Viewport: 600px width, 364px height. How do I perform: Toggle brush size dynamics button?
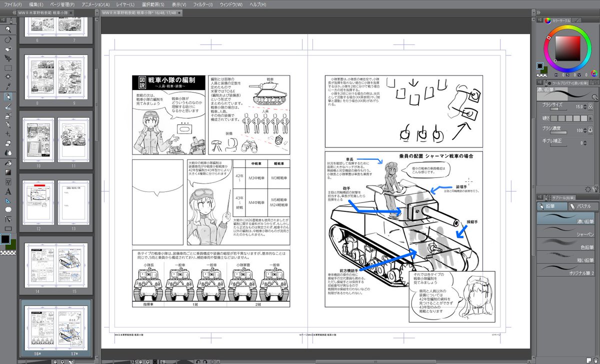(x=590, y=106)
